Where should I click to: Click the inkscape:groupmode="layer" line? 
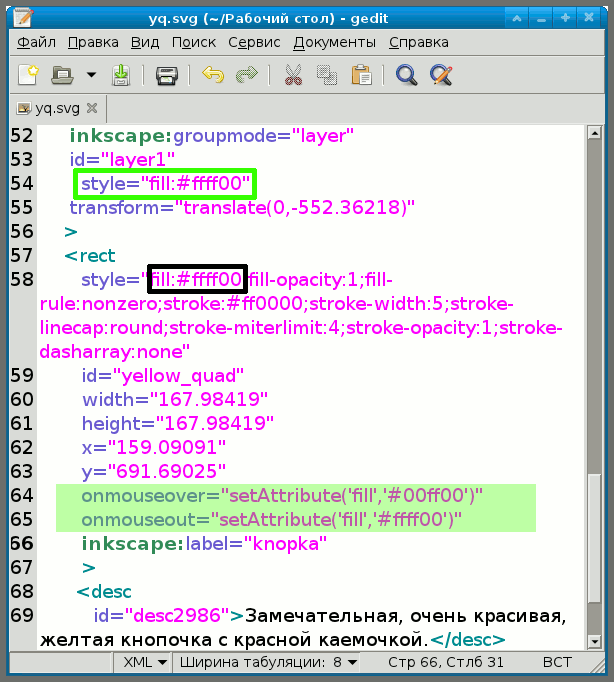point(212,136)
